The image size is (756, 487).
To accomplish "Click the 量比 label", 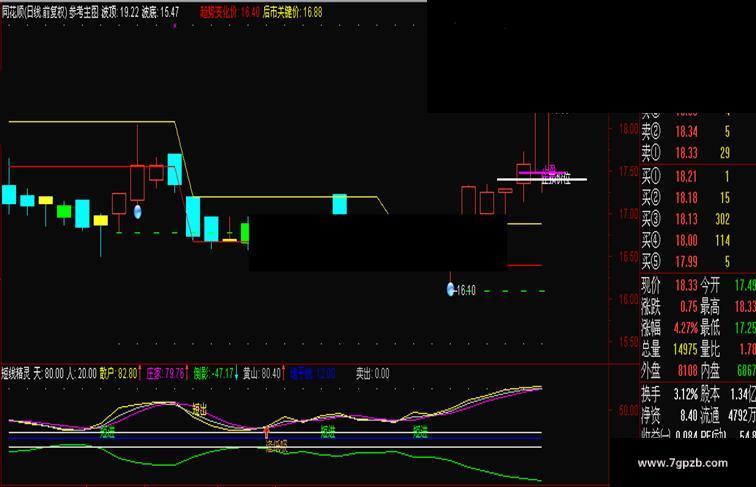I will click(x=710, y=349).
